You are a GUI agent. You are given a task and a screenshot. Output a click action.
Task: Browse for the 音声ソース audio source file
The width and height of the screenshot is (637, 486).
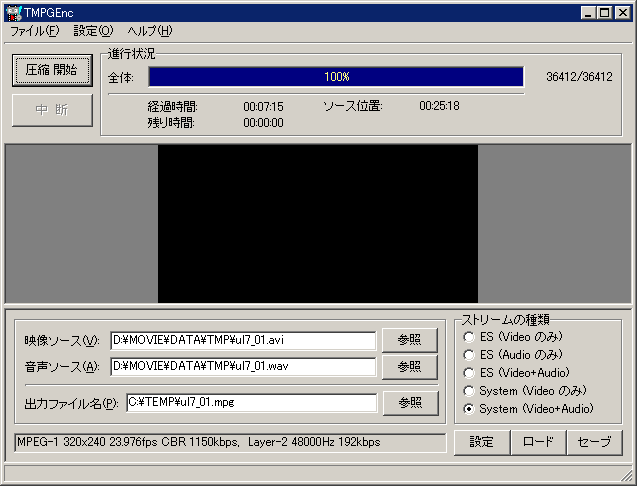tap(410, 367)
